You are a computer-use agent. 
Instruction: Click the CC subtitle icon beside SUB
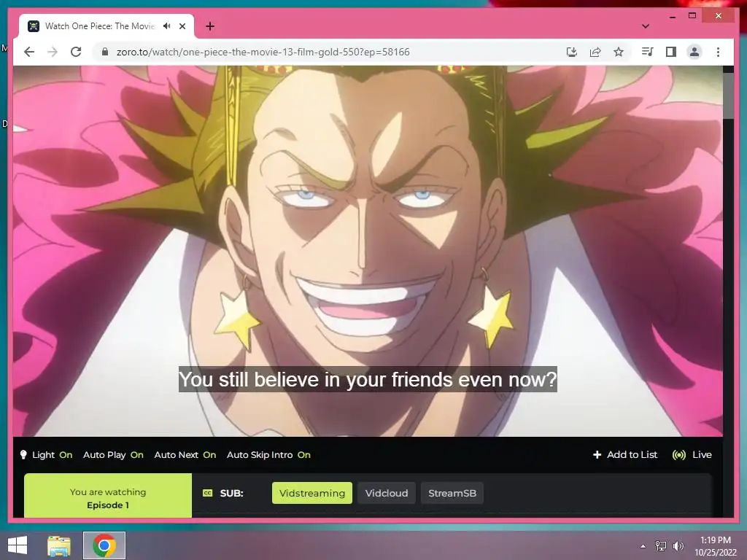[x=208, y=493]
